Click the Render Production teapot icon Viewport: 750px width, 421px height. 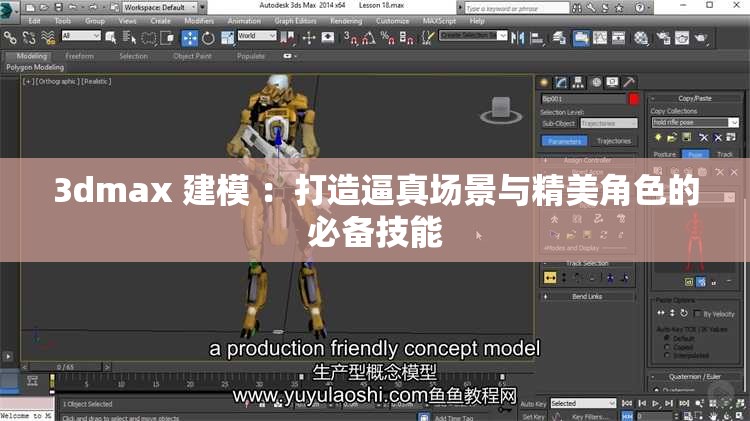tap(701, 38)
